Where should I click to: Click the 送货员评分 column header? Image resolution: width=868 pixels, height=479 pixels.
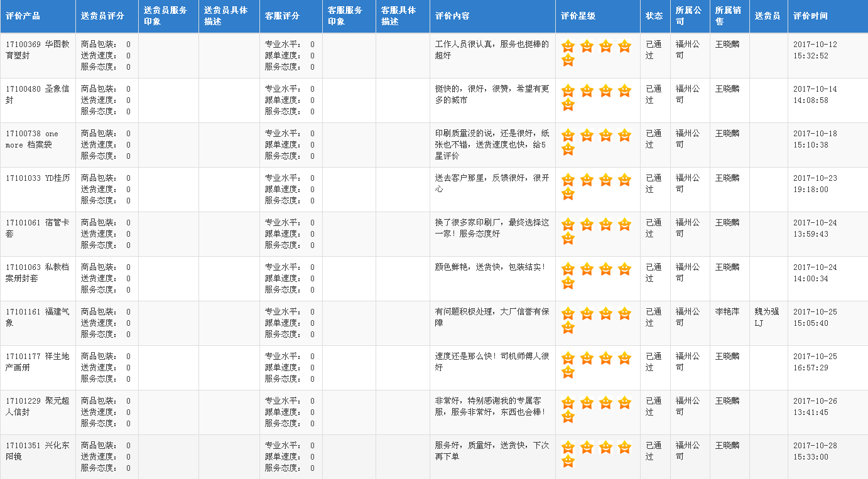point(102,16)
